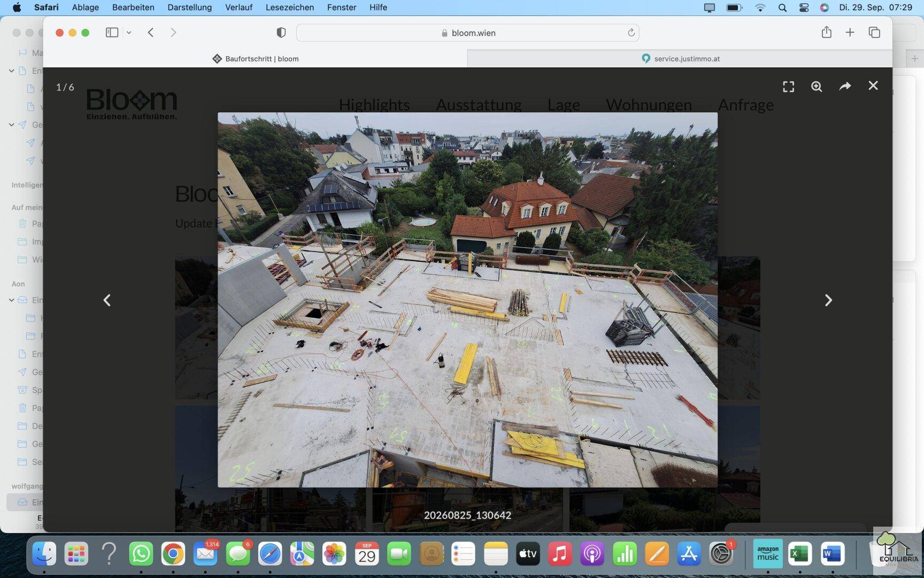
Task: Open Google Chrome from the Dock
Action: click(x=173, y=554)
